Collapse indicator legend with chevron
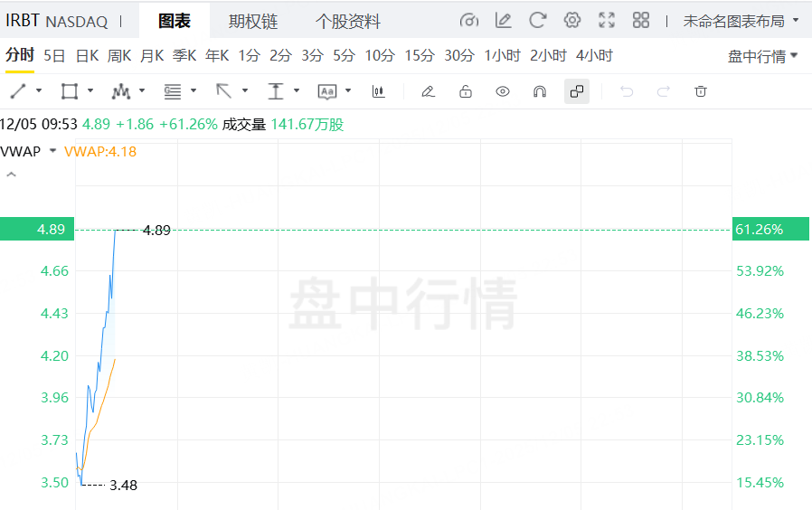812x510 pixels. pos(11,175)
